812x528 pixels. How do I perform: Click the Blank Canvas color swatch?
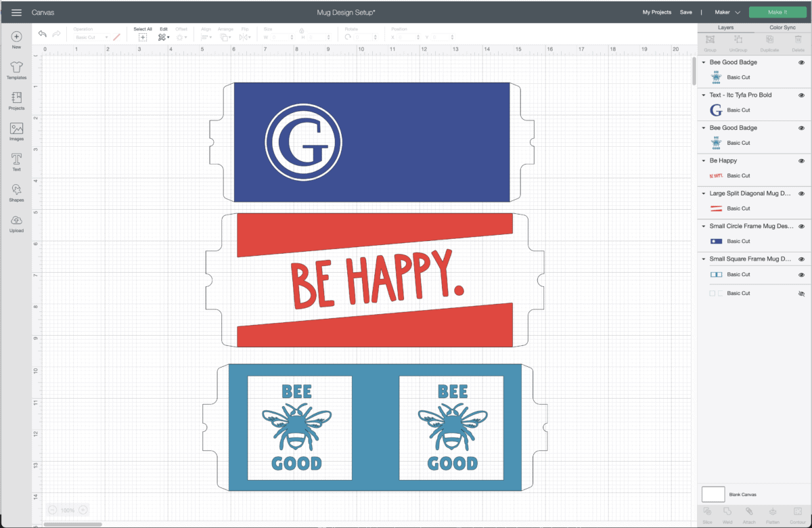(x=713, y=494)
